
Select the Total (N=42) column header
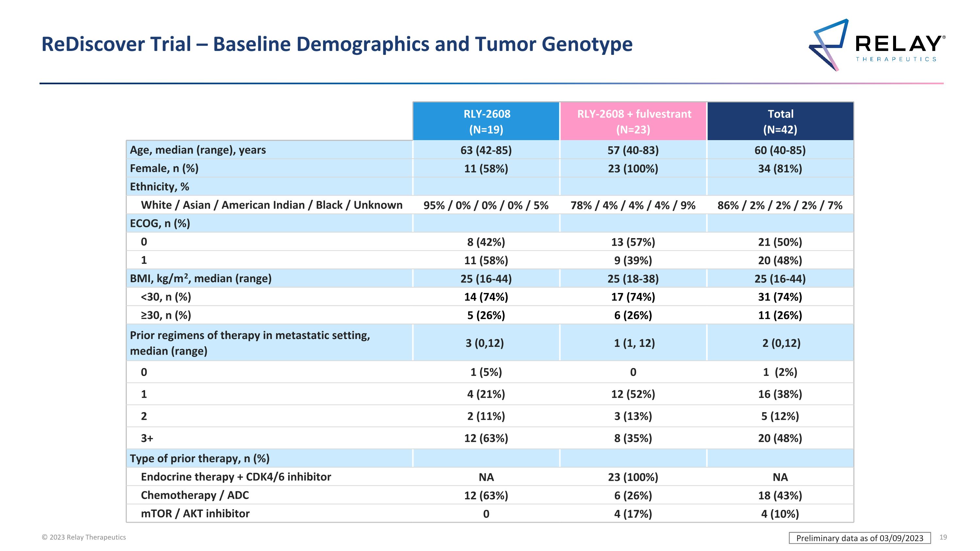point(780,121)
